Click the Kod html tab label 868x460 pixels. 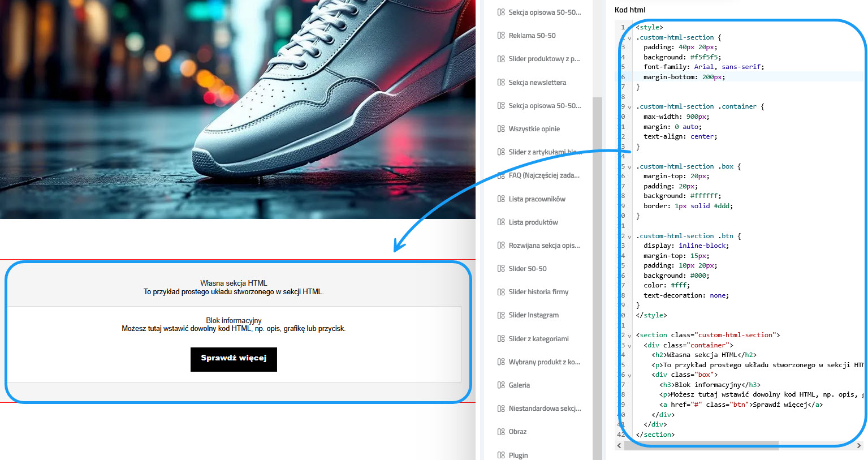point(629,10)
